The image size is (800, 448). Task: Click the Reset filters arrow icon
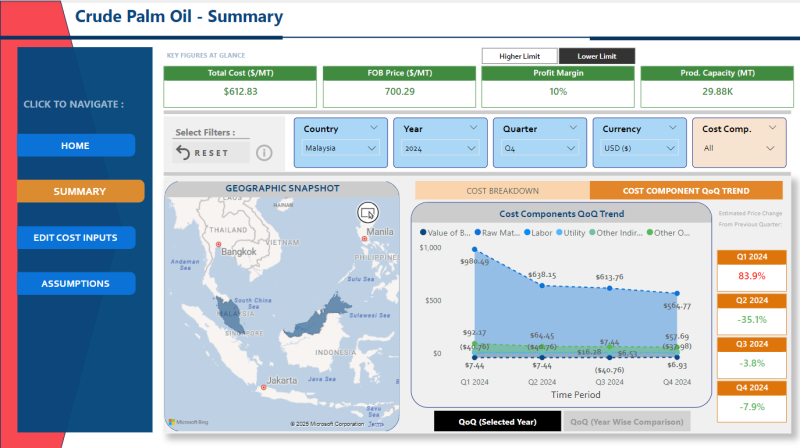point(183,153)
